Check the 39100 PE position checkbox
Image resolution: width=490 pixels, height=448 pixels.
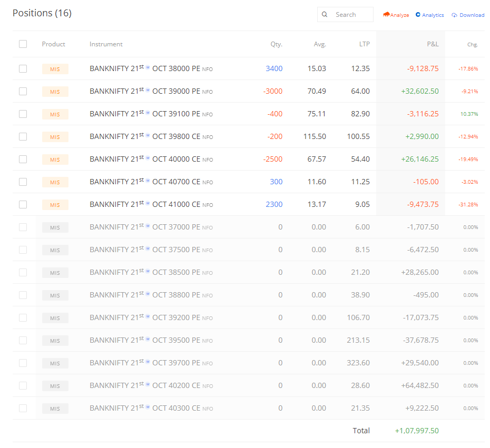23,114
